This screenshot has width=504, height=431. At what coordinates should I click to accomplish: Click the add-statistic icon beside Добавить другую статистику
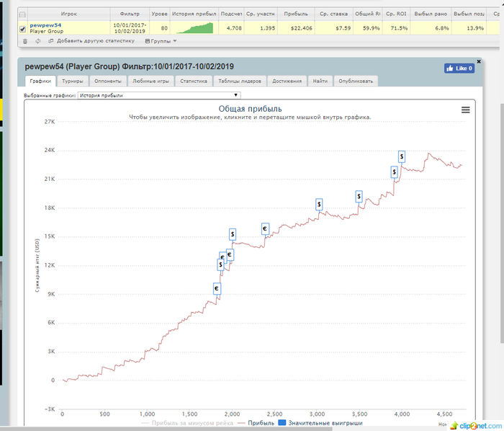pyautogui.click(x=51, y=41)
